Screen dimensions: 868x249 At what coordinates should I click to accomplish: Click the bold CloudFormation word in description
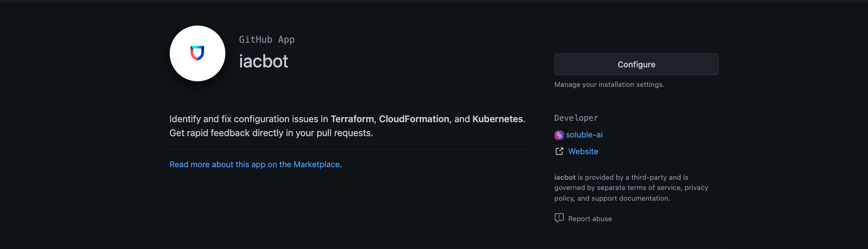pyautogui.click(x=414, y=119)
